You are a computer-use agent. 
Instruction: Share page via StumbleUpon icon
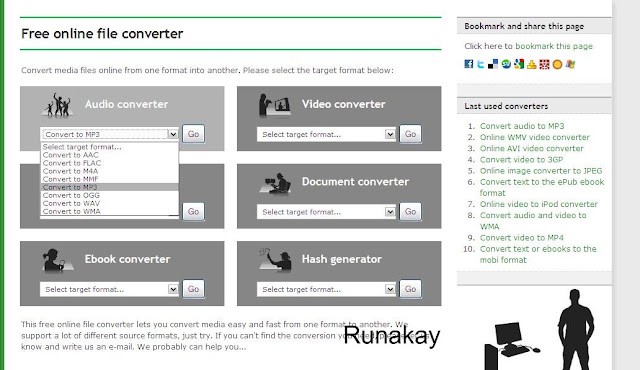pyautogui.click(x=506, y=64)
